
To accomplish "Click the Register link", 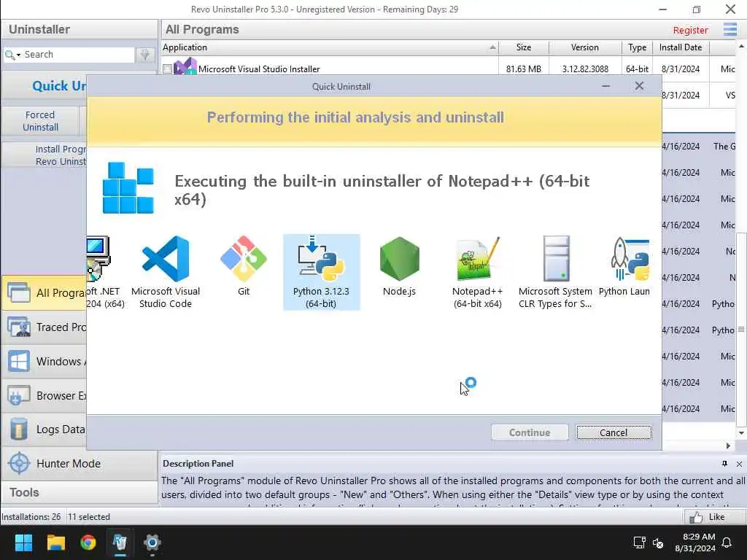I will point(690,30).
